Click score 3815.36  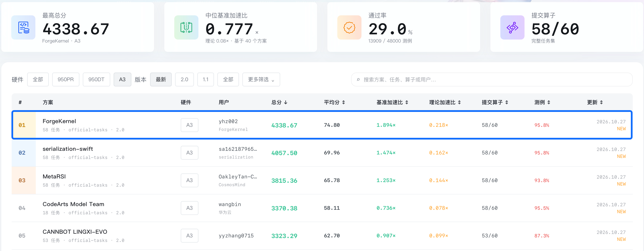284,180
